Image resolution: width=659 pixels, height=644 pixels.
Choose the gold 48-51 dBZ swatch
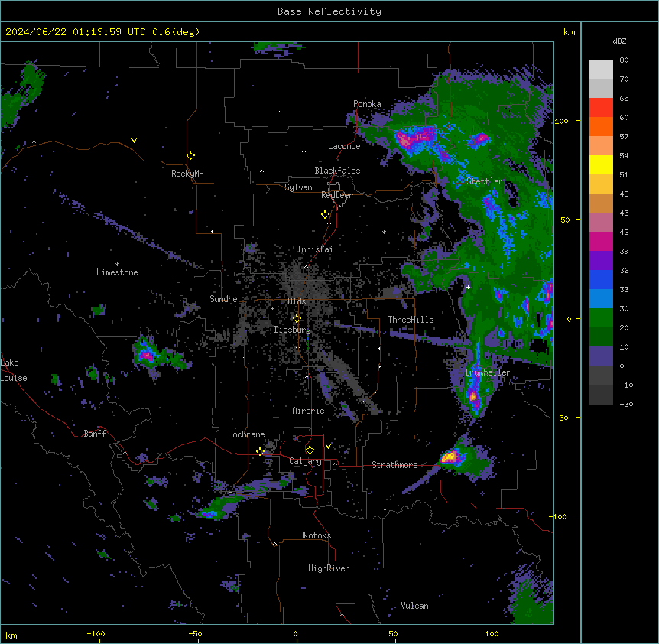pyautogui.click(x=601, y=184)
